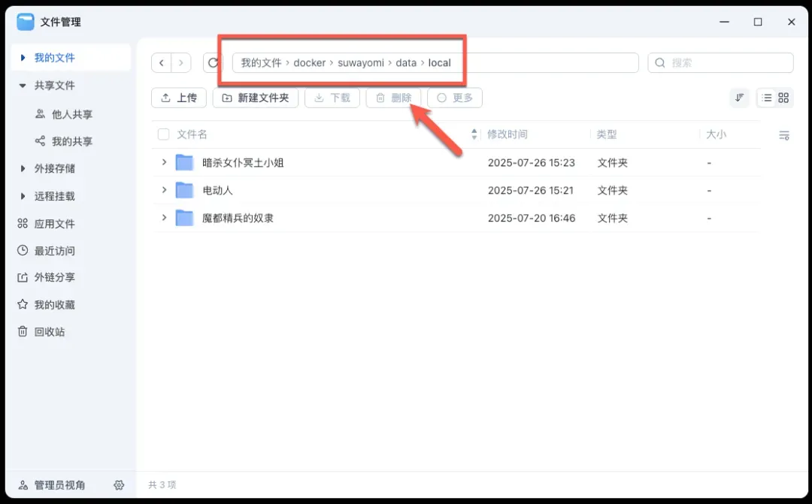Expand the 外接存储 sidebar section
Image resolution: width=812 pixels, height=504 pixels.
[x=23, y=169]
